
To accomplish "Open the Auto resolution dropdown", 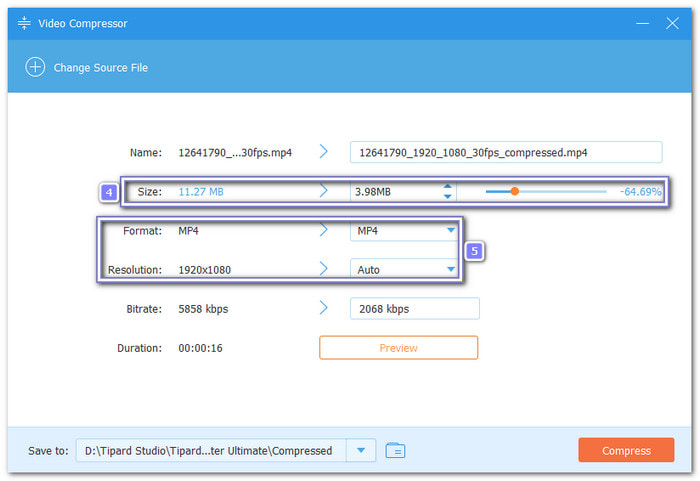I will click(x=450, y=270).
